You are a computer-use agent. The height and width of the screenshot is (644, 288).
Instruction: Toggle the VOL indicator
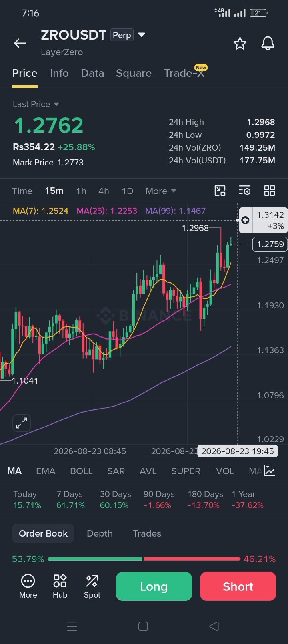225,471
